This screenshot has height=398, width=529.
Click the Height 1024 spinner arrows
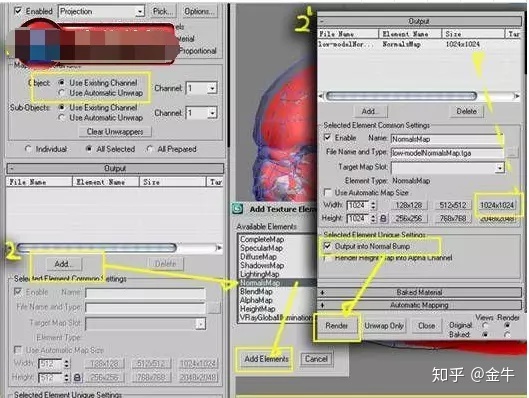373,218
